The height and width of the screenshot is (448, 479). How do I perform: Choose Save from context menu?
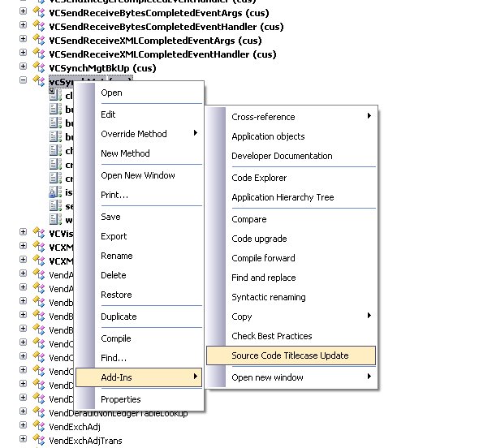click(139, 217)
